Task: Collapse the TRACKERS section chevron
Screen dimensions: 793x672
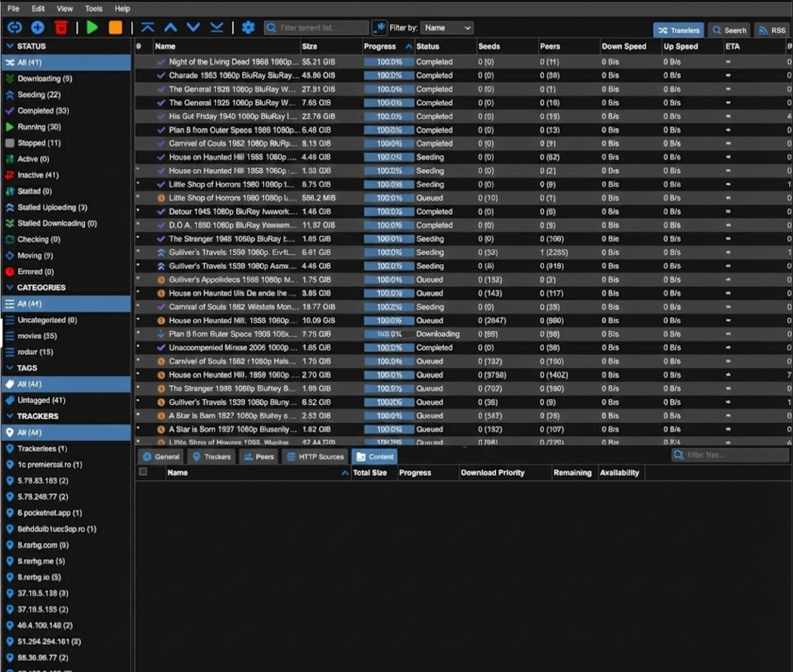Action: coord(9,416)
